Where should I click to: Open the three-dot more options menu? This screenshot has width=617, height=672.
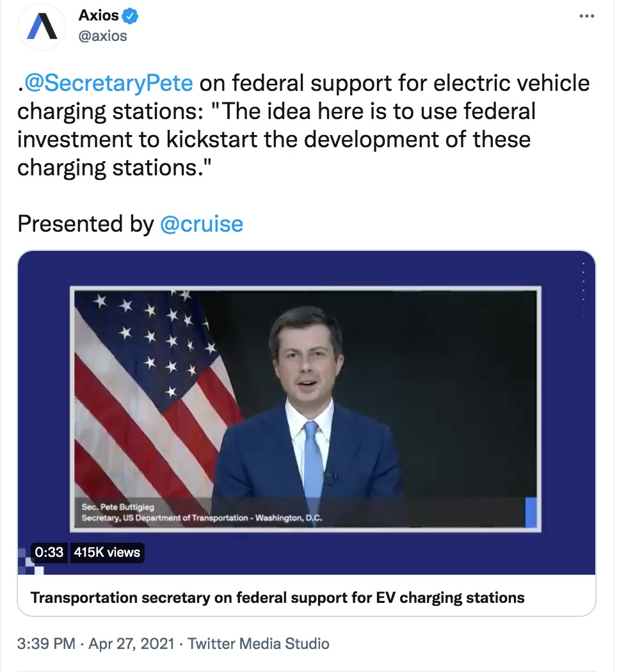click(x=586, y=16)
